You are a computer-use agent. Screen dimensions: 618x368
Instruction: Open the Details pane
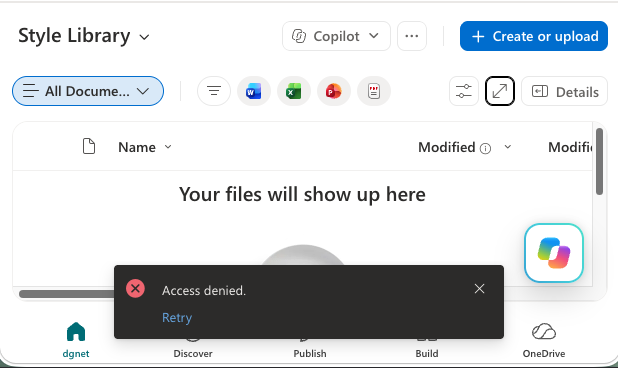(x=564, y=91)
